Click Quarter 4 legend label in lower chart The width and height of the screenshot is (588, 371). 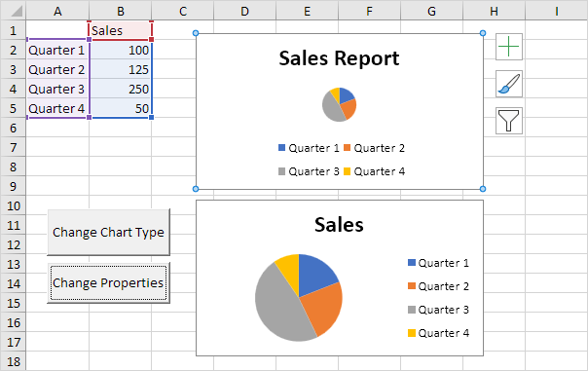[444, 333]
